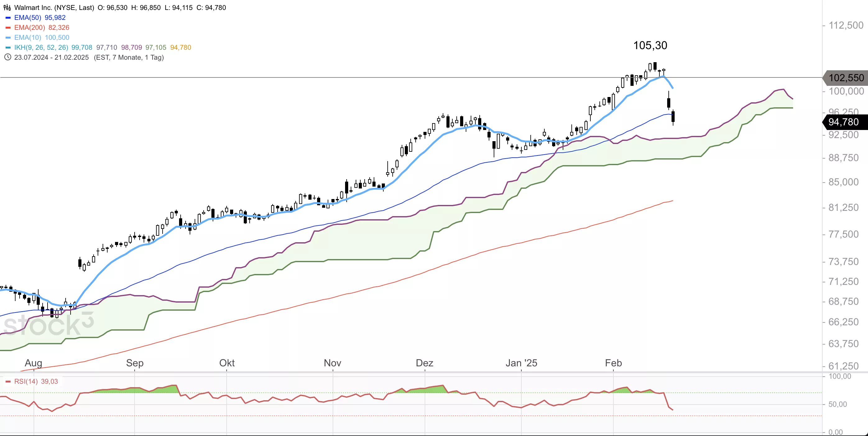
Task: Click the EMA(50) legend label
Action: (x=28, y=17)
